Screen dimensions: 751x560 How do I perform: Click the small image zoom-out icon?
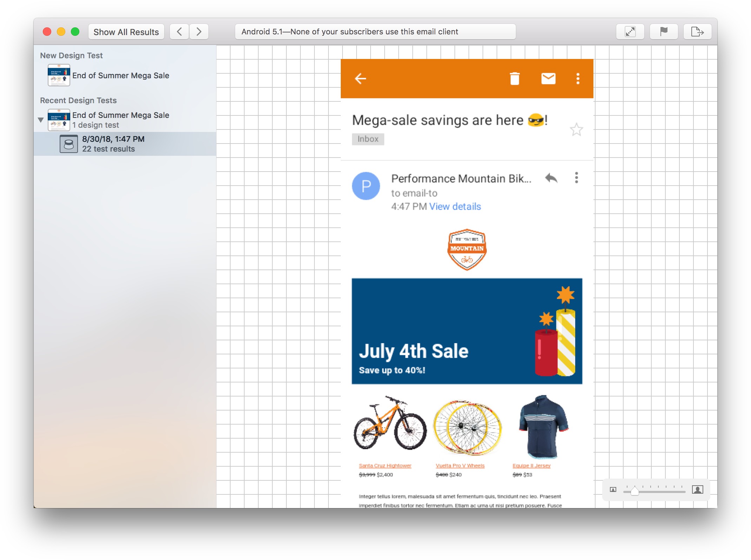pos(613,489)
